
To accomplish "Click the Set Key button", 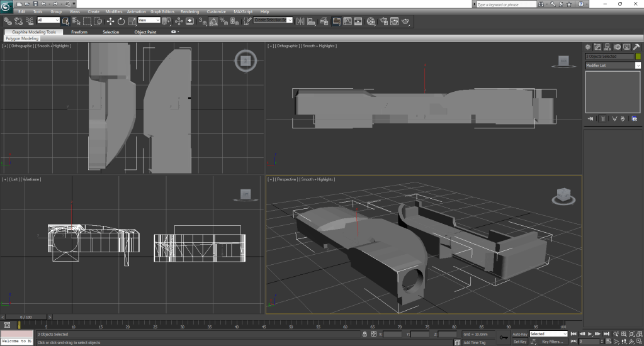I will (519, 342).
